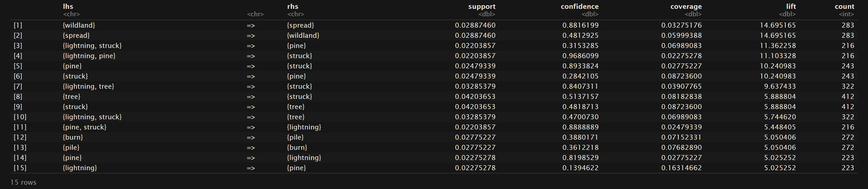This screenshot has width=868, height=189.
Task: Click the "15 rows" footer text
Action: (23, 183)
